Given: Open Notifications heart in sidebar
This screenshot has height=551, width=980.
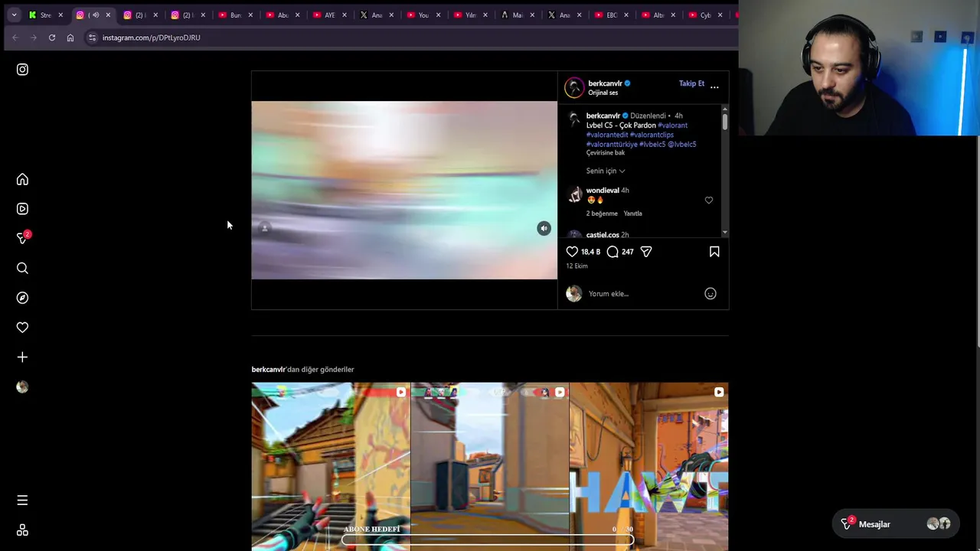Looking at the screenshot, I should 22,328.
